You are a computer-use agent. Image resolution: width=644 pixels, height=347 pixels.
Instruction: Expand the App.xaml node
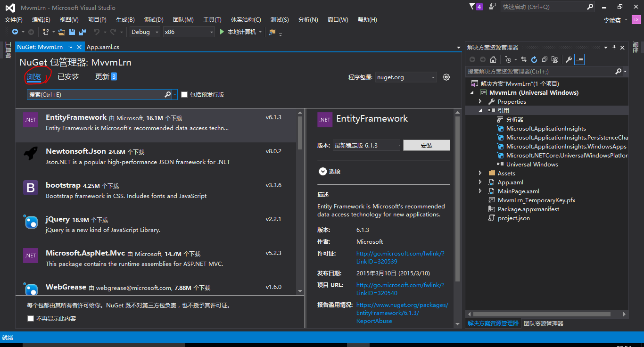click(x=480, y=182)
